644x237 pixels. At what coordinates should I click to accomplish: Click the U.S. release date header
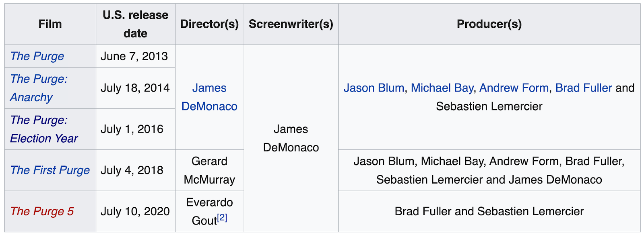click(136, 24)
